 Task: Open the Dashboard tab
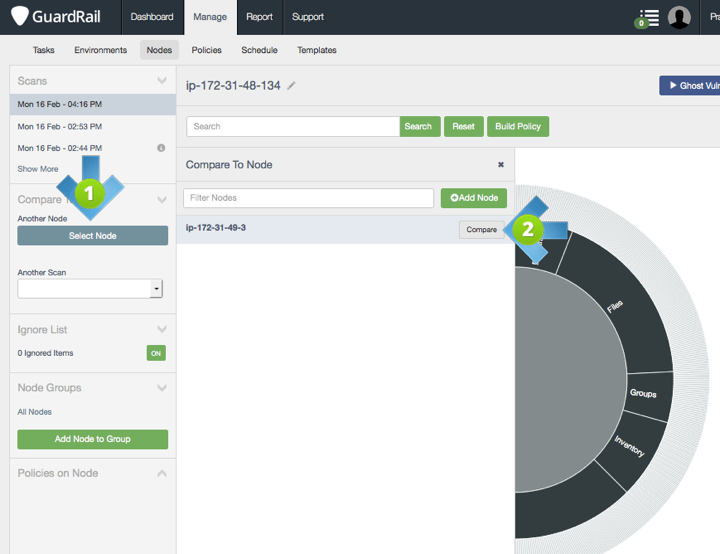152,17
